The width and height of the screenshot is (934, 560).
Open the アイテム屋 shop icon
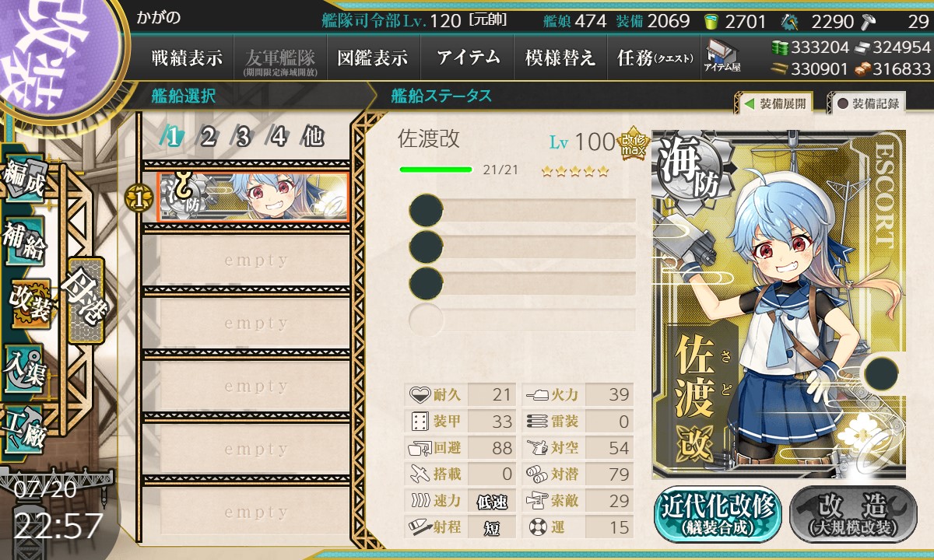722,57
